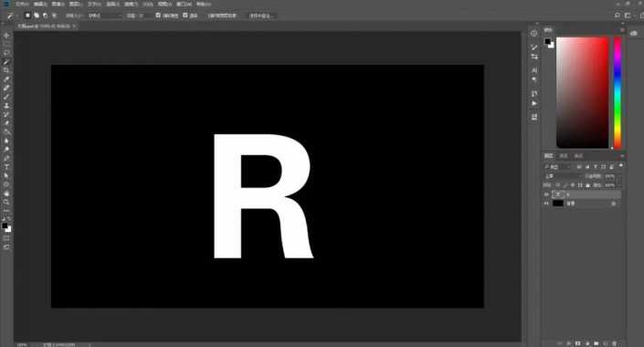The width and height of the screenshot is (644, 347).
Task: Select the Hand tool
Action: coord(6,193)
